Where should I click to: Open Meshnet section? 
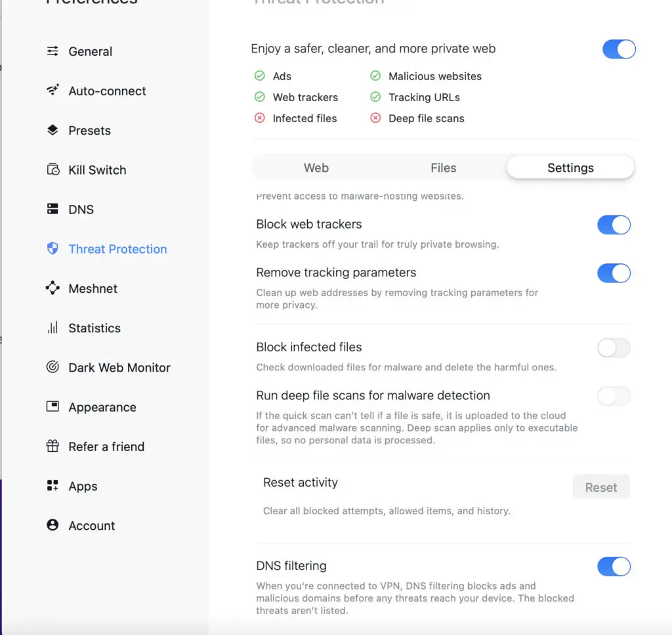[93, 288]
